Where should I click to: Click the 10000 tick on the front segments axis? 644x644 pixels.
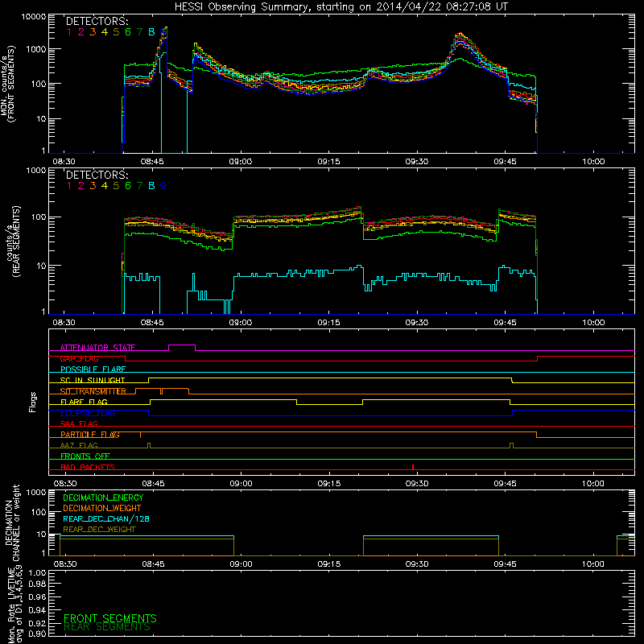(x=34, y=16)
